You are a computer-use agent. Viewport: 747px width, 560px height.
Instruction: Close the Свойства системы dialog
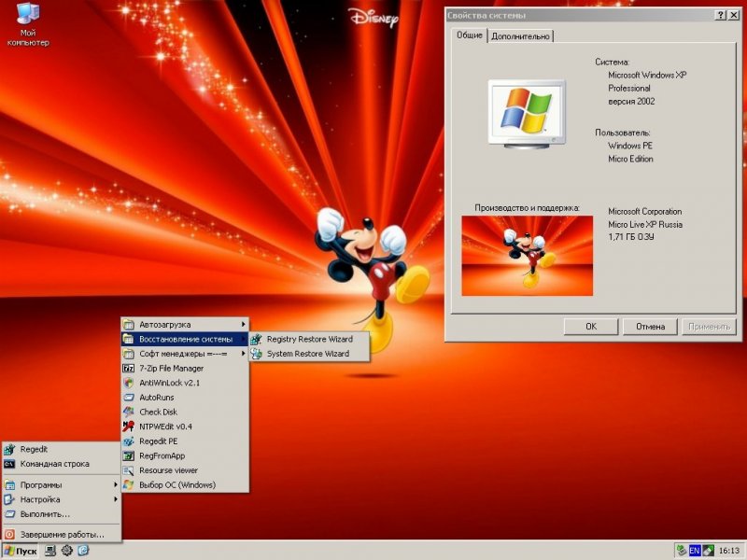[734, 15]
